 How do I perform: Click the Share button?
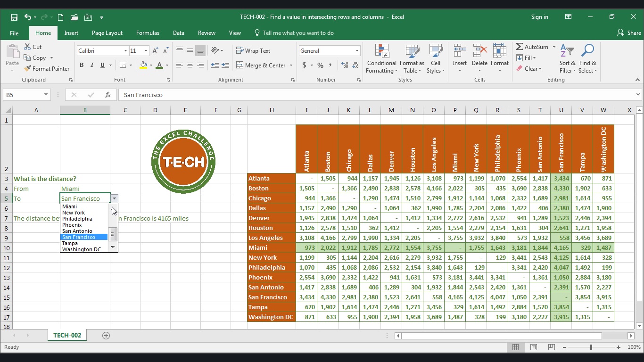629,33
